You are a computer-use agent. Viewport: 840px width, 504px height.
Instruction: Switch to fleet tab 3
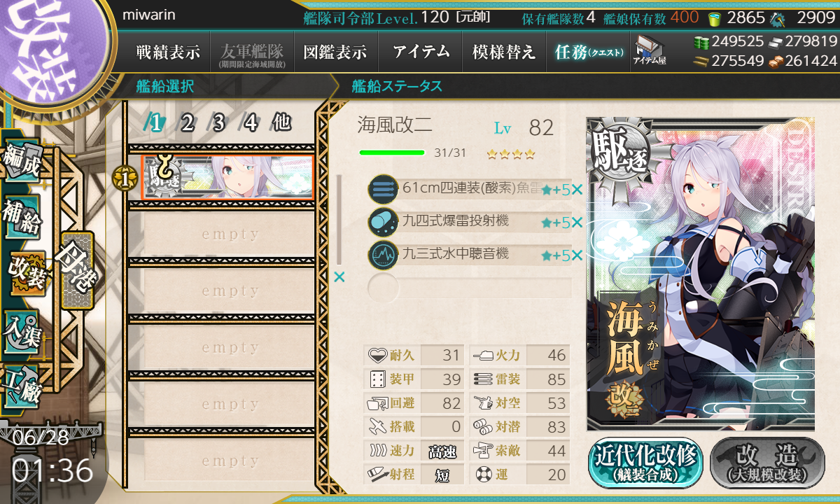pyautogui.click(x=218, y=123)
